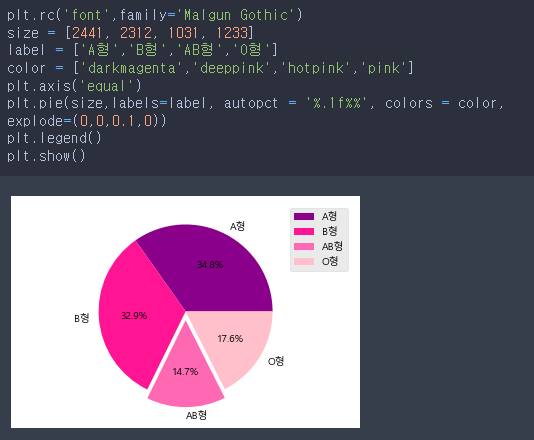Click the O형 label right of the pie
This screenshot has height=440, width=534.
276,361
